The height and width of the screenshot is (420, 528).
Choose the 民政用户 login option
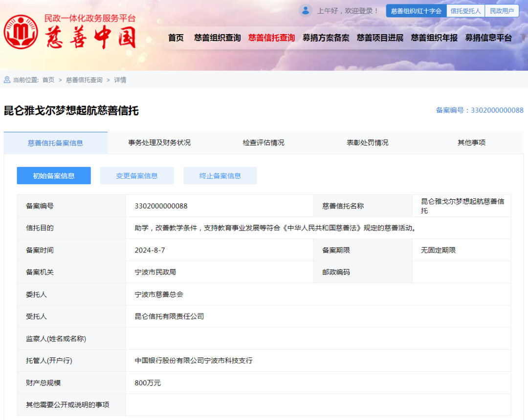[x=502, y=11]
